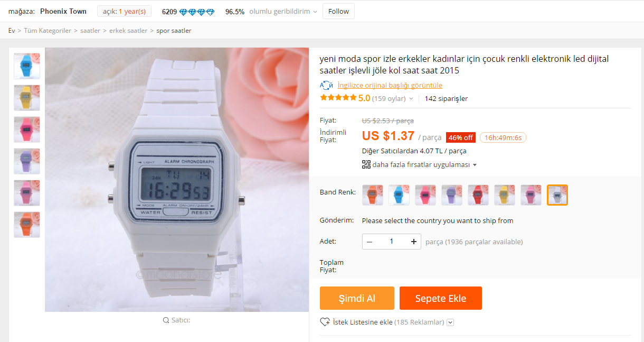Click the QR code icon for app deals
Image resolution: width=644 pixels, height=342 pixels.
[x=366, y=164]
